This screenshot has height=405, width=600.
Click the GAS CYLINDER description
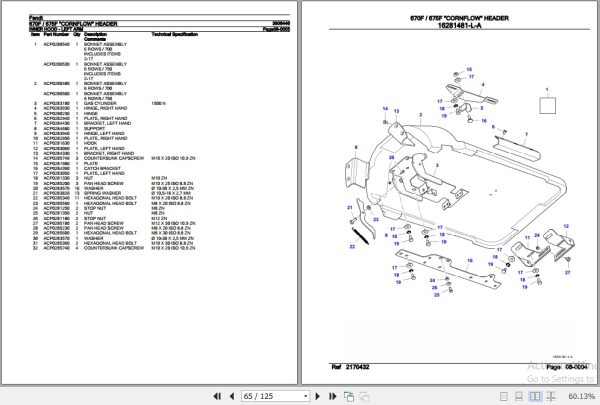(100, 103)
